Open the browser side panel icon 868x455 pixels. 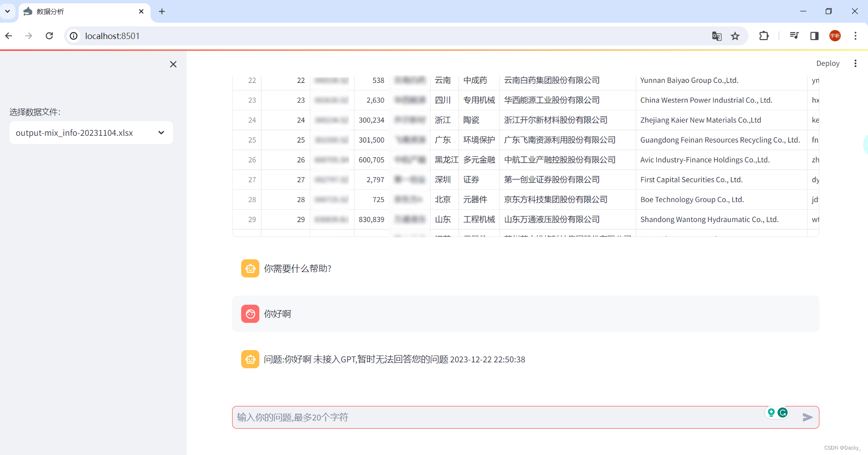pyautogui.click(x=814, y=36)
